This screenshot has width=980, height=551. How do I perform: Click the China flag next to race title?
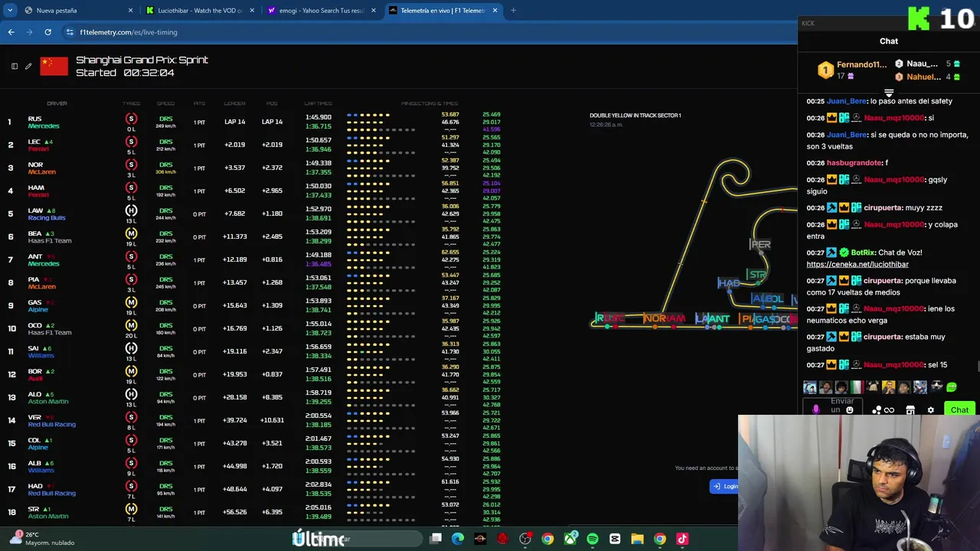pyautogui.click(x=54, y=67)
